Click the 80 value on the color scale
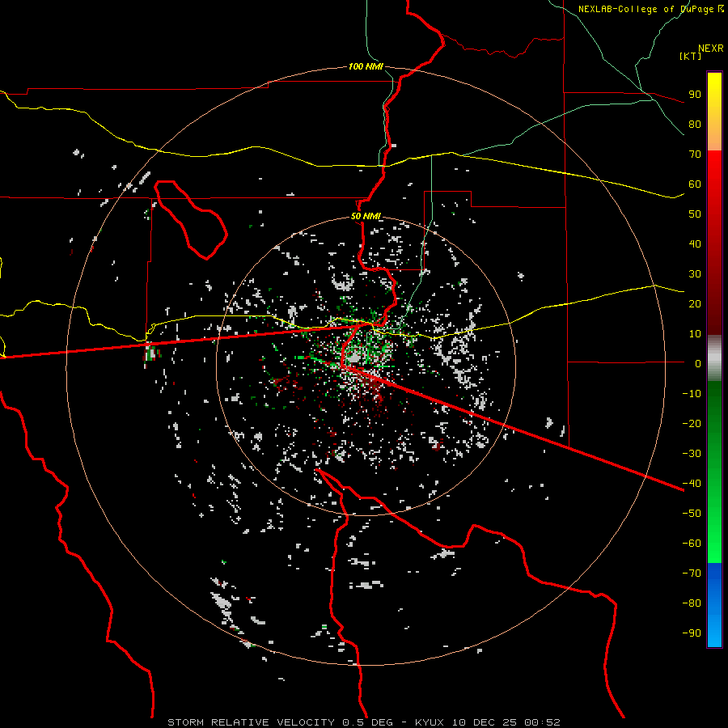Image resolution: width=728 pixels, height=728 pixels. pos(695,124)
